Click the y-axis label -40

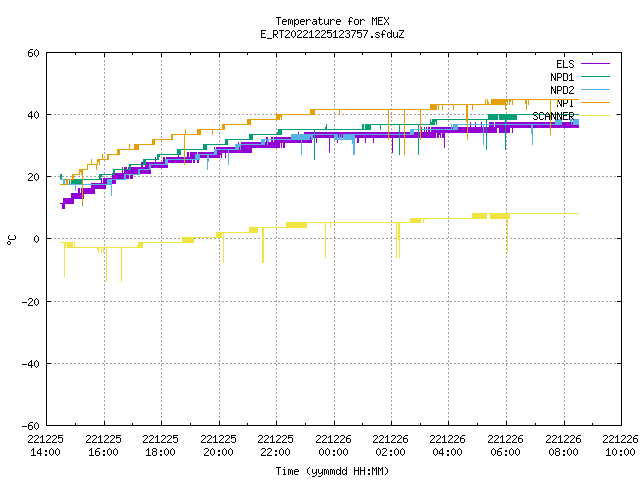click(31, 364)
